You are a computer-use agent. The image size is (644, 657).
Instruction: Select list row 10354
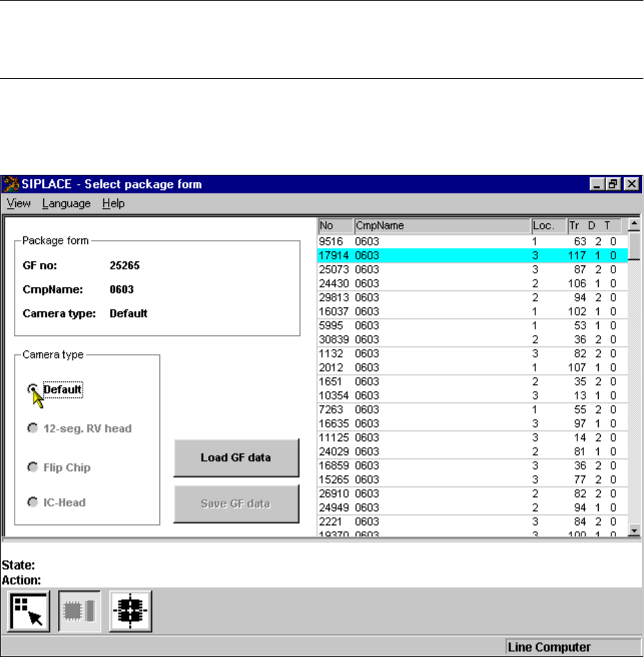[x=472, y=396]
